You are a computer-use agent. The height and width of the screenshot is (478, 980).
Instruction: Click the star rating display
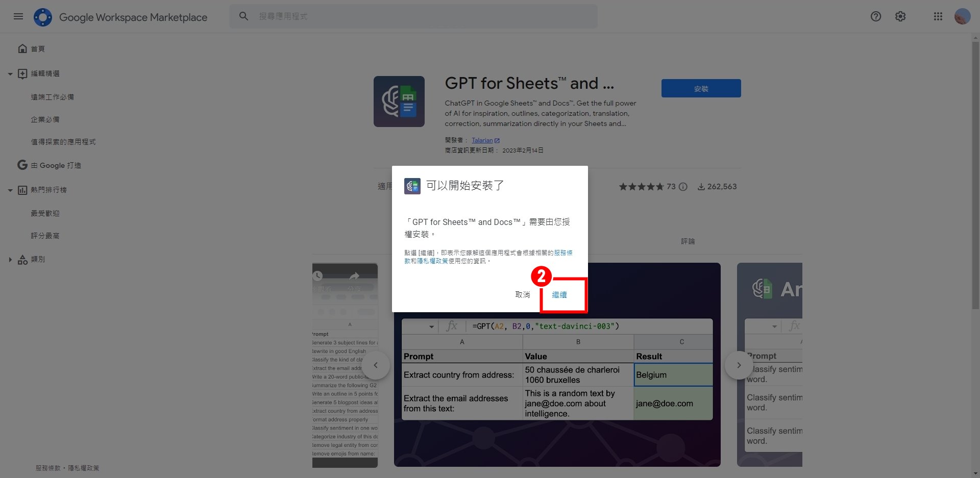[x=641, y=187]
